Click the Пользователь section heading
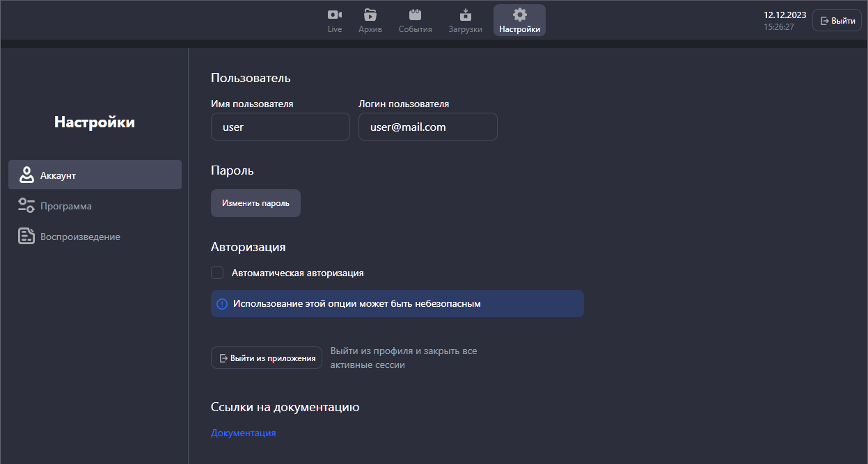 [251, 78]
